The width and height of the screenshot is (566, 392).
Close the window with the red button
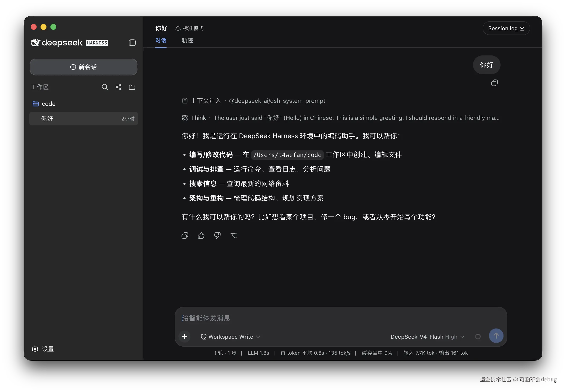coord(34,27)
